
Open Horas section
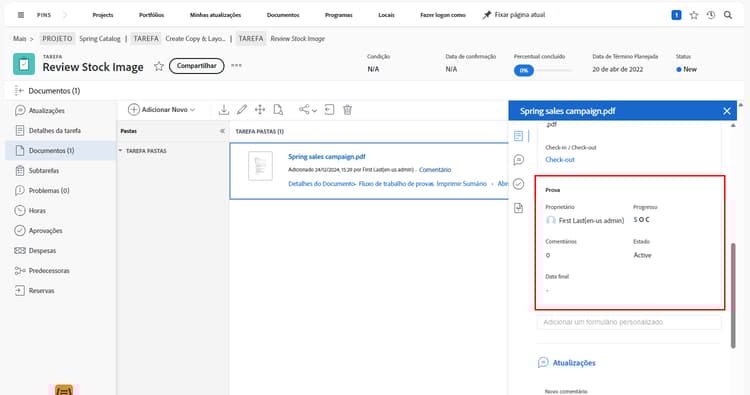[x=37, y=211]
